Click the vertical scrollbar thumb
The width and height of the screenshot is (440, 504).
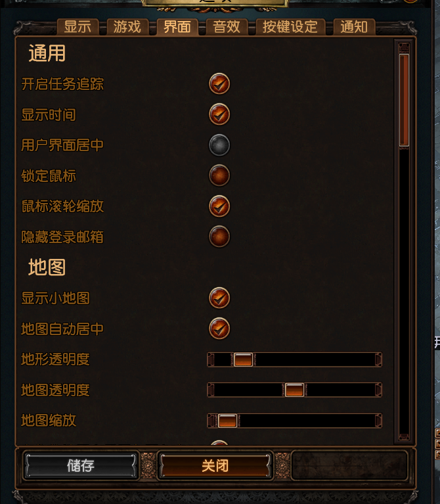pyautogui.click(x=404, y=101)
